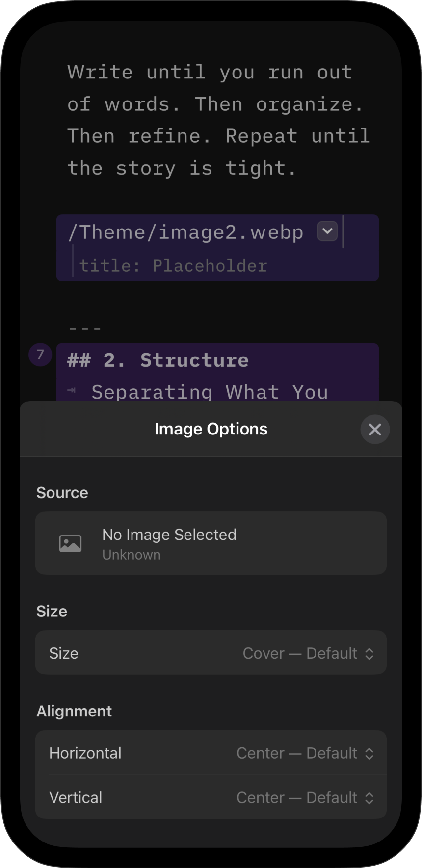Click the Image Options panel title
422x868 pixels.
pyautogui.click(x=211, y=429)
